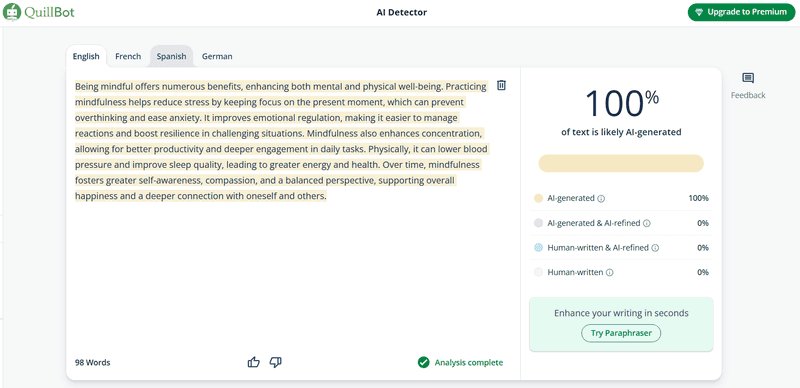
Task: Switch to the French language tab
Action: (128, 56)
